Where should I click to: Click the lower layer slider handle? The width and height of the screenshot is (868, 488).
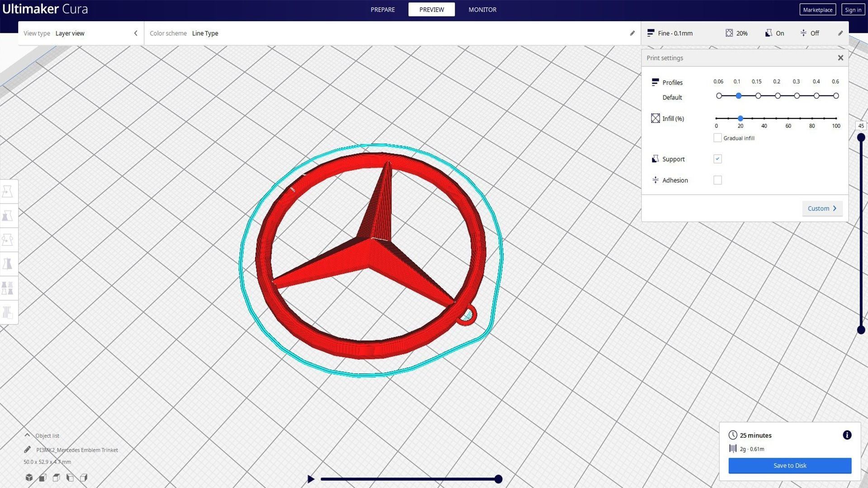(x=861, y=330)
